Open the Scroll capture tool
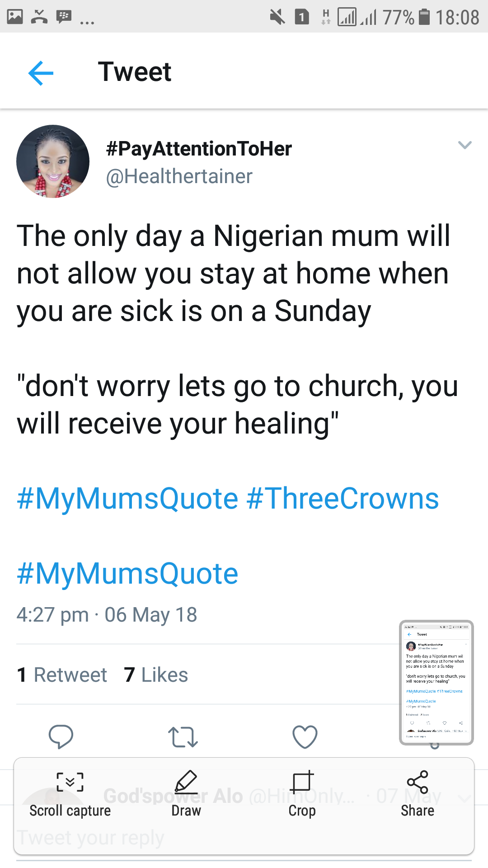This screenshot has height=868, width=488. (x=70, y=793)
